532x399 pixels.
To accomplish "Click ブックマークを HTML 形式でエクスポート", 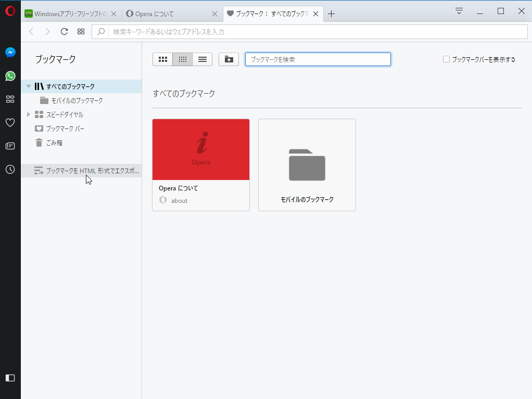I will click(81, 171).
